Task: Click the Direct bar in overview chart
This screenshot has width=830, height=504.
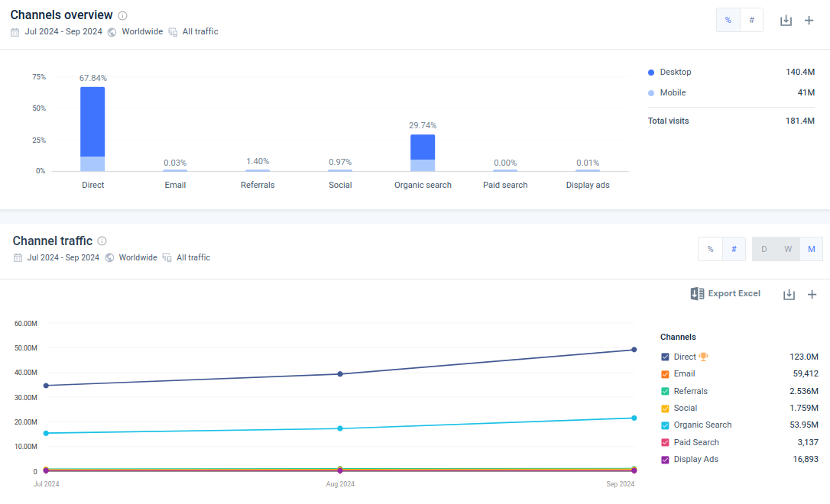Action: pyautogui.click(x=92, y=129)
